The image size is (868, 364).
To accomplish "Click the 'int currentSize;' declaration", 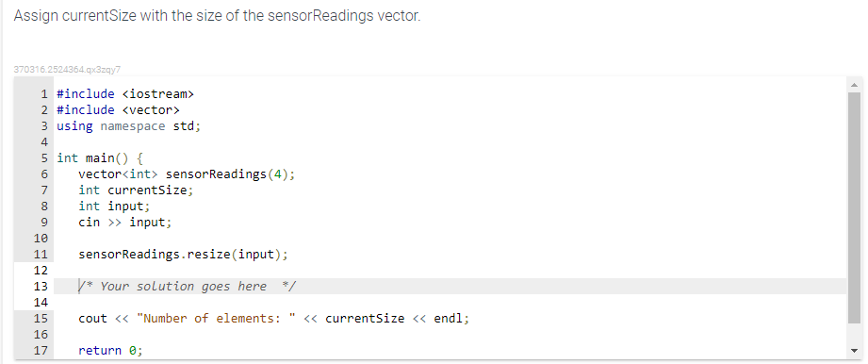I will (x=137, y=190).
